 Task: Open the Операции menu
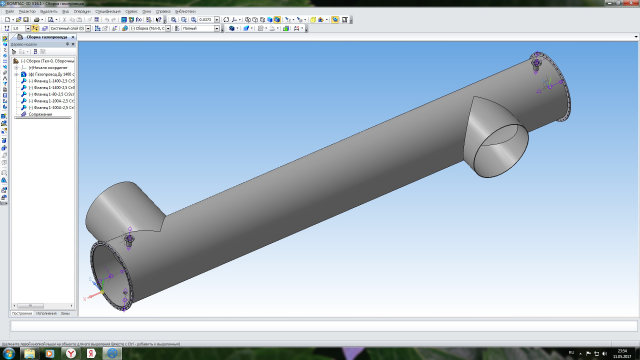(82, 11)
